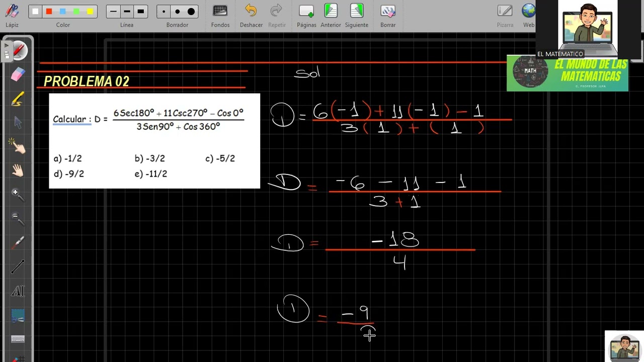The width and height of the screenshot is (644, 362).
Task: Select the pen tool in the side palette
Action: click(19, 50)
